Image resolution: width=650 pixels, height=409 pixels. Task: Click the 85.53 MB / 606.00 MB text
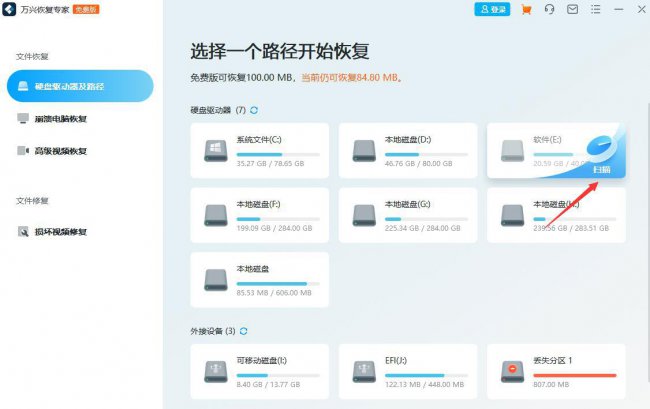point(274,293)
